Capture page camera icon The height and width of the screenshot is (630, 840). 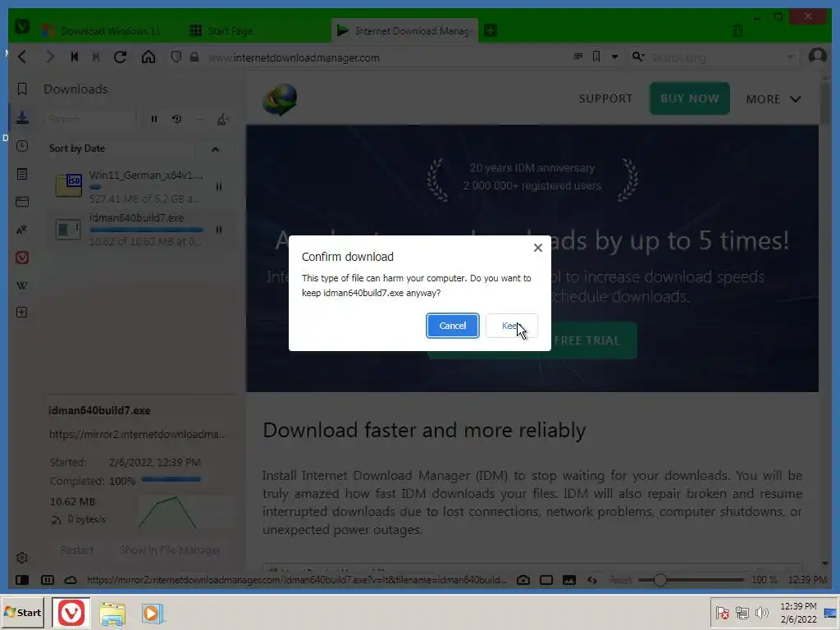pyautogui.click(x=523, y=580)
